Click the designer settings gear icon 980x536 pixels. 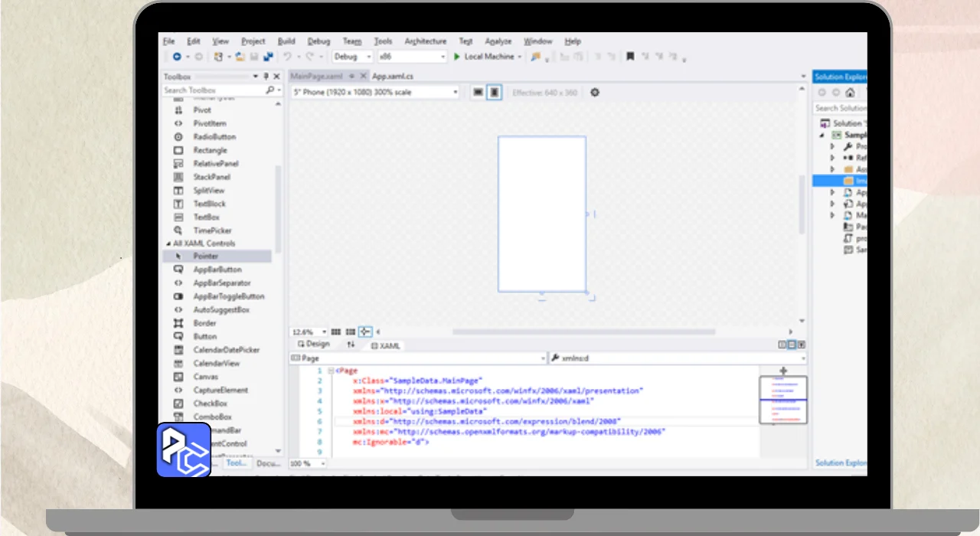595,93
